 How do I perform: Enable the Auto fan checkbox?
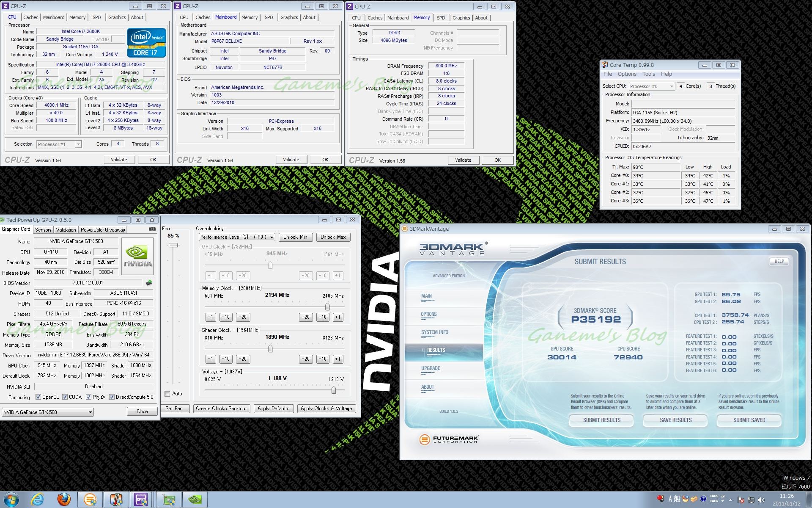tap(167, 394)
